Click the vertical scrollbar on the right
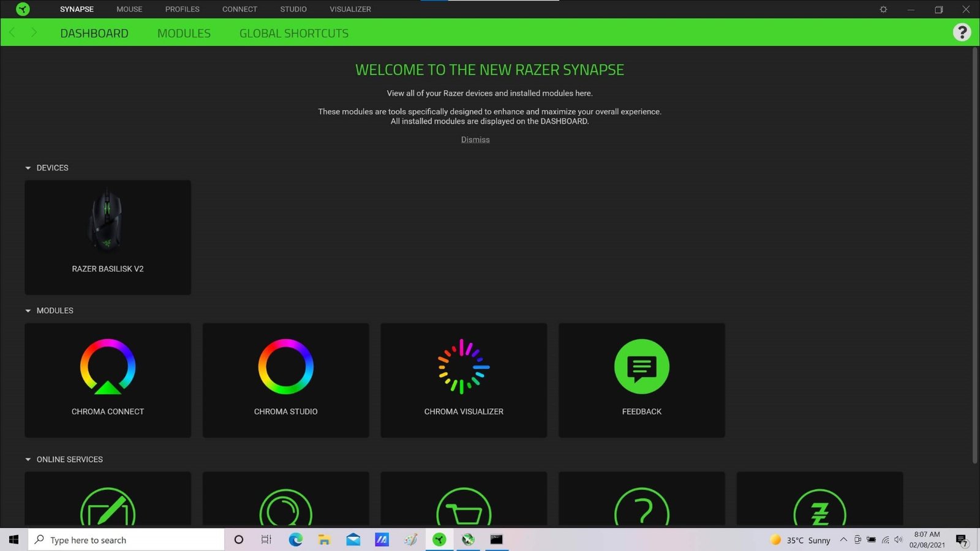The width and height of the screenshot is (980, 551). click(x=975, y=257)
